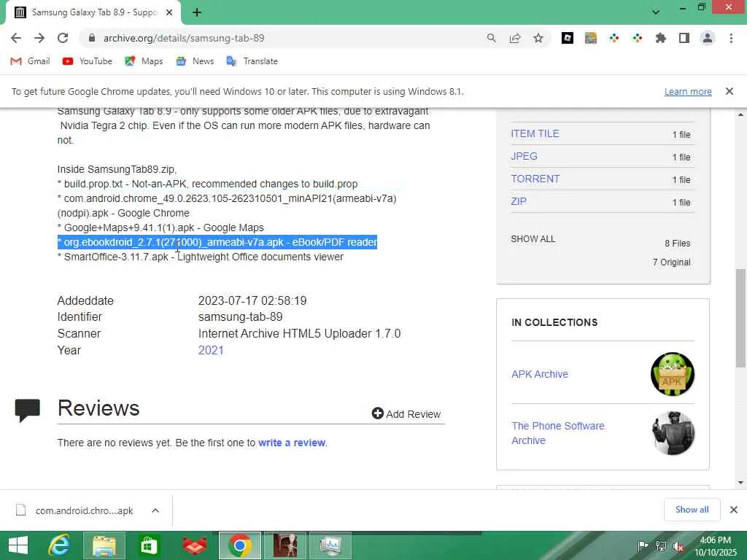This screenshot has width=747, height=560.
Task: Open the APK Archive collection
Action: click(540, 374)
